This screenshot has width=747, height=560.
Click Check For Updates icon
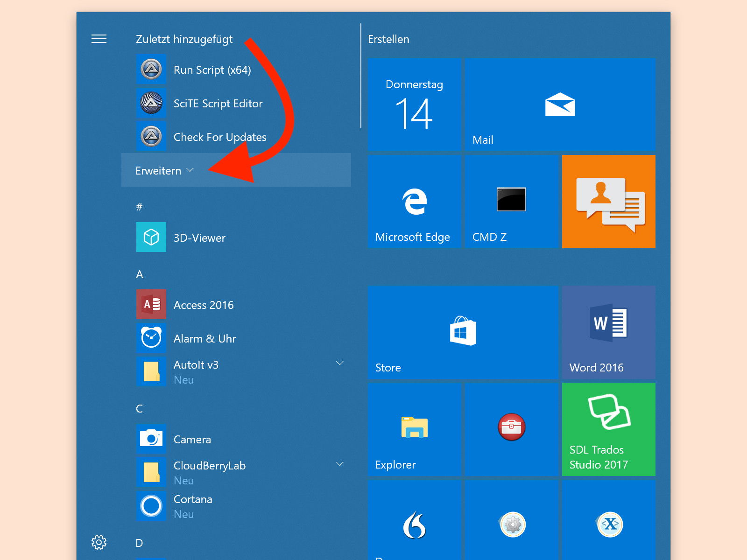click(151, 137)
